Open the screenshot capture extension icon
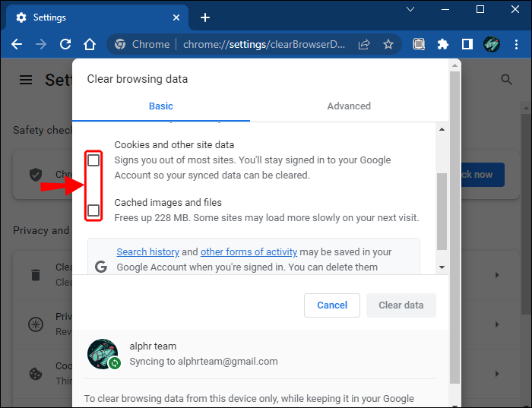This screenshot has width=532, height=408. (419, 44)
